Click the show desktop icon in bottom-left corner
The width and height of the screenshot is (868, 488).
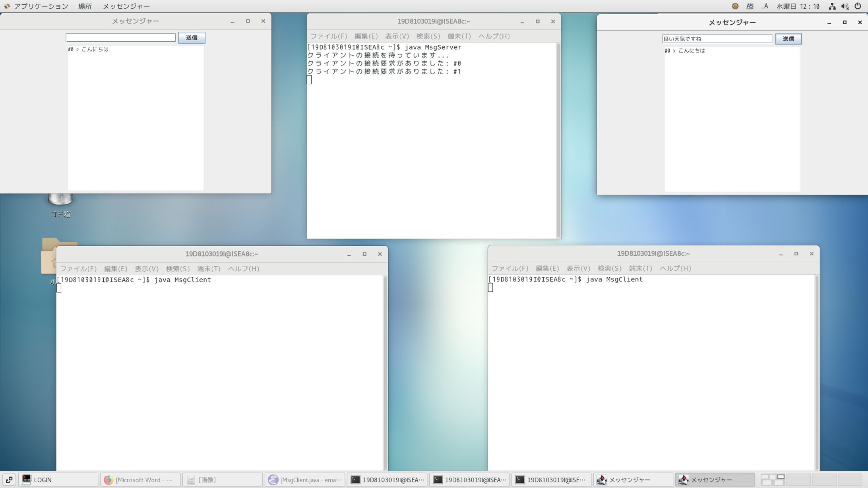pos(9,480)
